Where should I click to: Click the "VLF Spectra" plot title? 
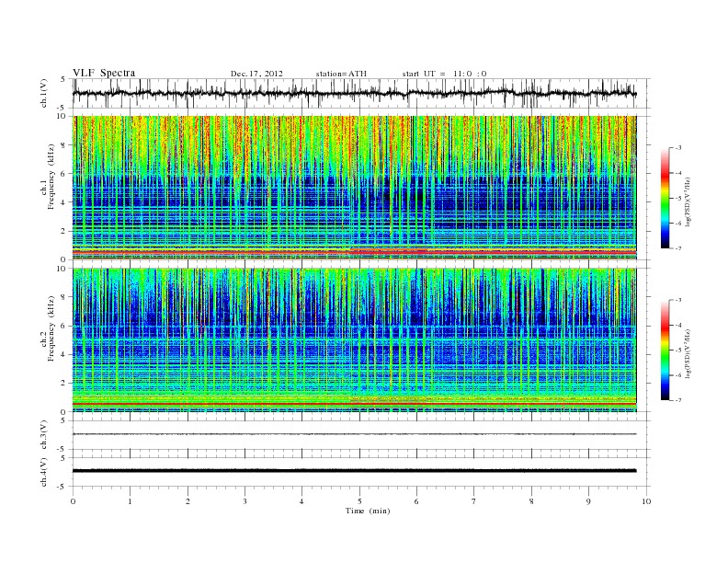point(104,73)
